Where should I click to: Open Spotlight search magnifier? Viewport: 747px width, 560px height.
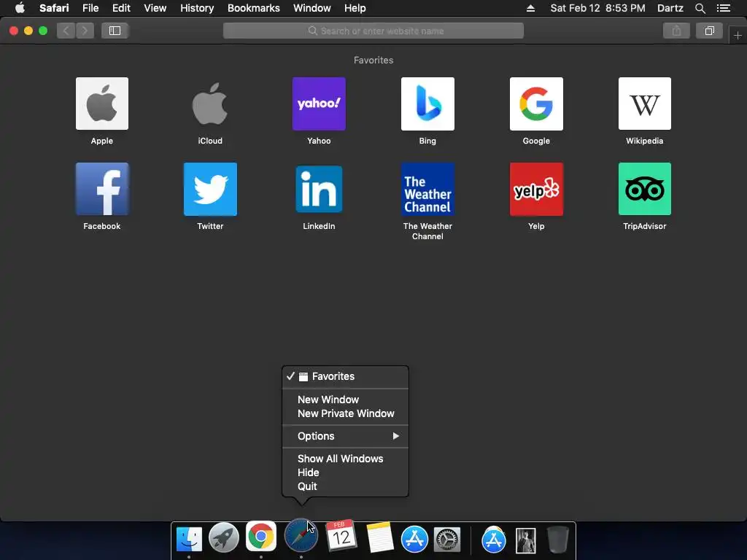coord(700,8)
